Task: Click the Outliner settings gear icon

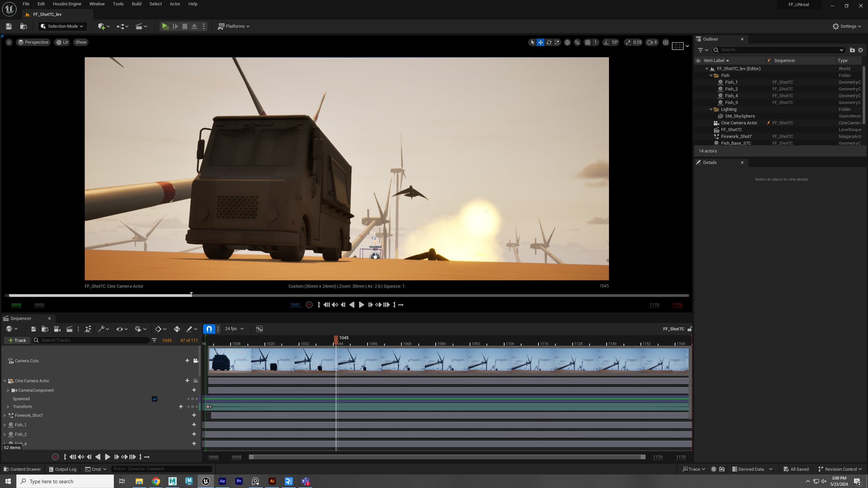Action: pyautogui.click(x=860, y=50)
